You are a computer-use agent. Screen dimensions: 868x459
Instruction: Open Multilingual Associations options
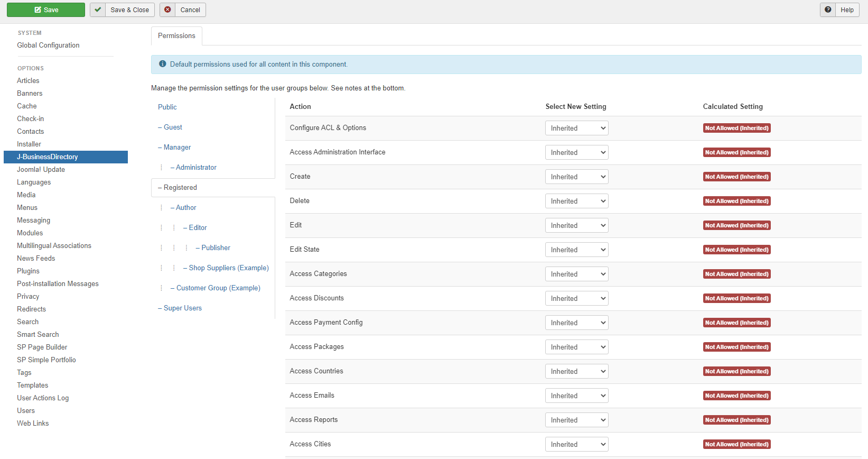click(x=54, y=246)
